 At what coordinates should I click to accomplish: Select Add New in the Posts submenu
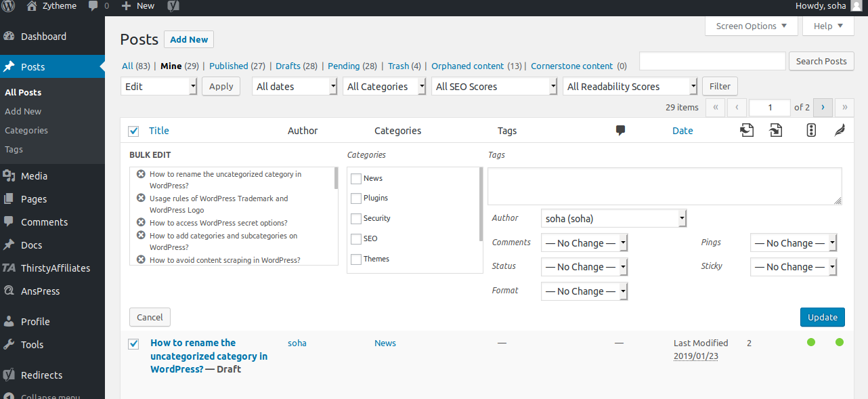(23, 111)
